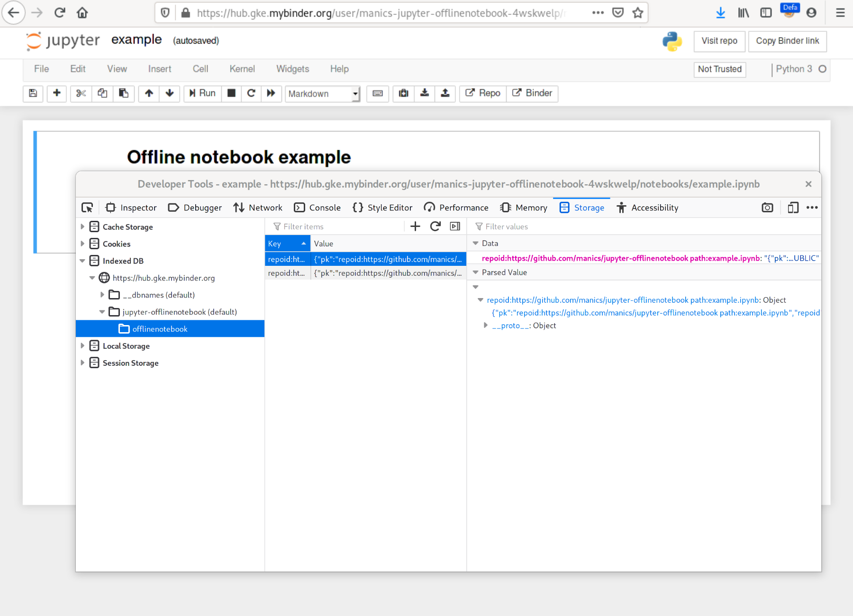This screenshot has height=616, width=853.
Task: Paste cell from clipboard
Action: tap(124, 93)
